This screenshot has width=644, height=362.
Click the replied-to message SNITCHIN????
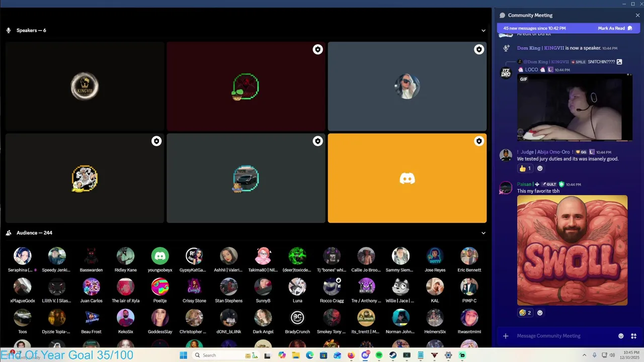(601, 62)
